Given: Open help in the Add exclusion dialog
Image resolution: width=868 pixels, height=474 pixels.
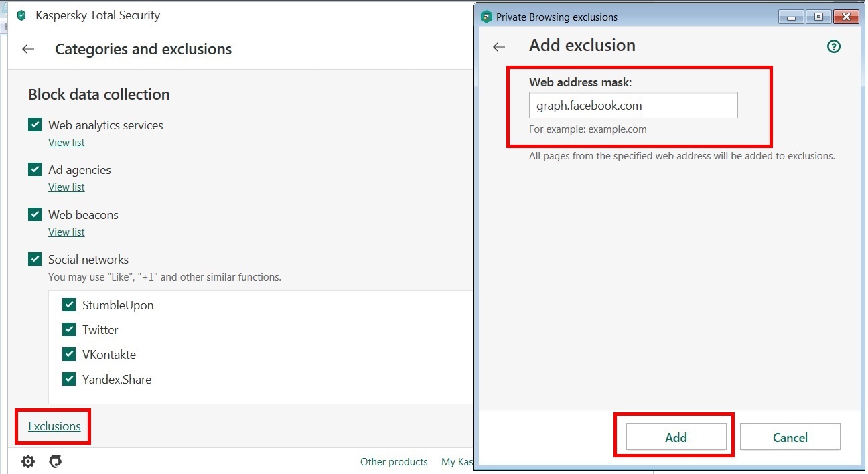Looking at the screenshot, I should tap(834, 46).
